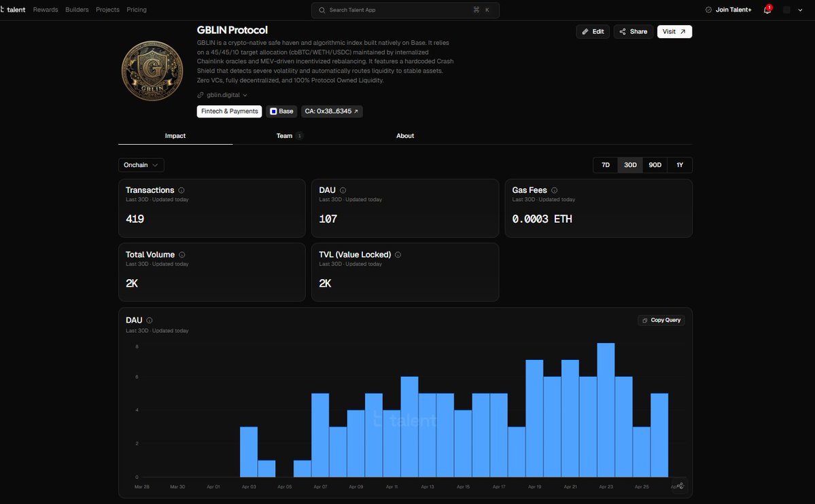Click the share icon on Share button
The width and height of the screenshot is (815, 504).
pyautogui.click(x=622, y=32)
